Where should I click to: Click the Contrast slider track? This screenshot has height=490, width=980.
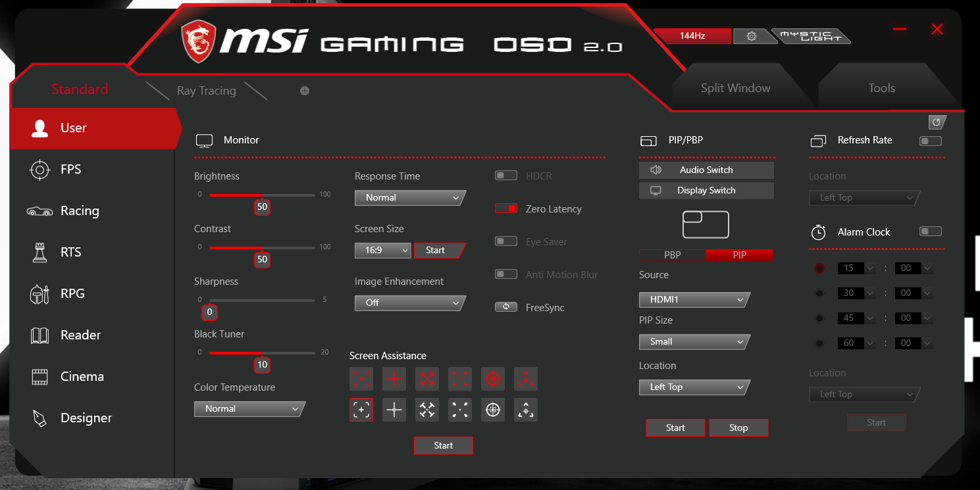(x=262, y=248)
